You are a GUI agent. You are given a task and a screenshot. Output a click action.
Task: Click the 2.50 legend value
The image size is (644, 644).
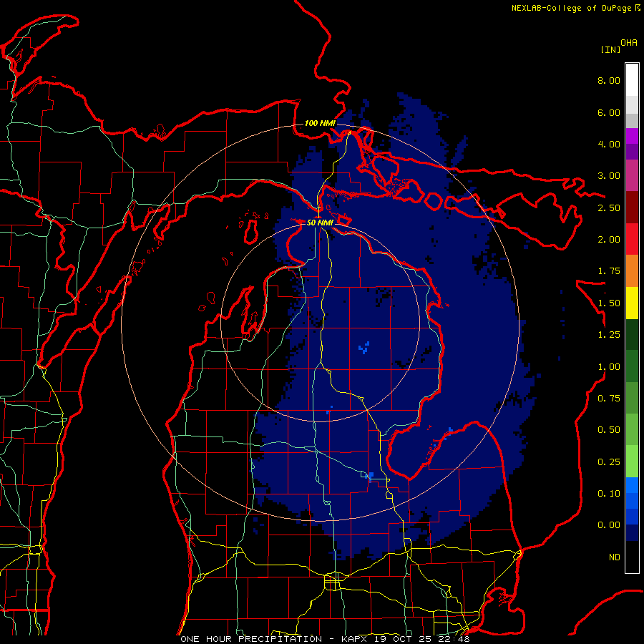point(609,208)
